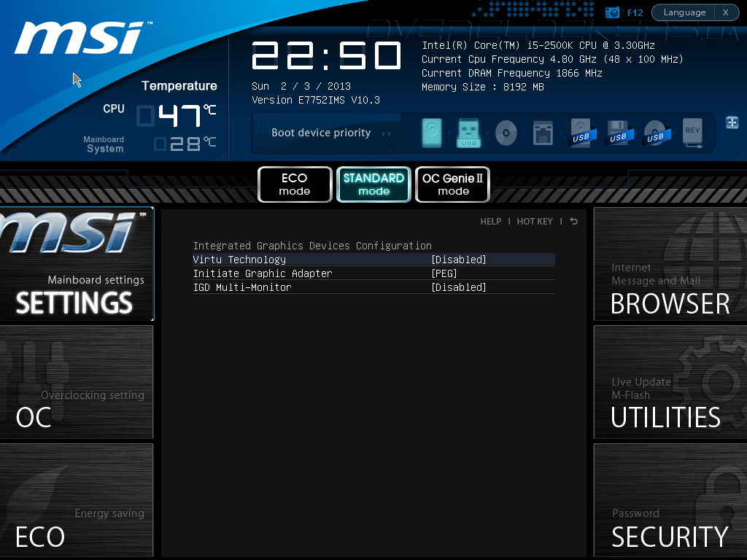
Task: Open the SECURITY password menu
Action: click(670, 500)
